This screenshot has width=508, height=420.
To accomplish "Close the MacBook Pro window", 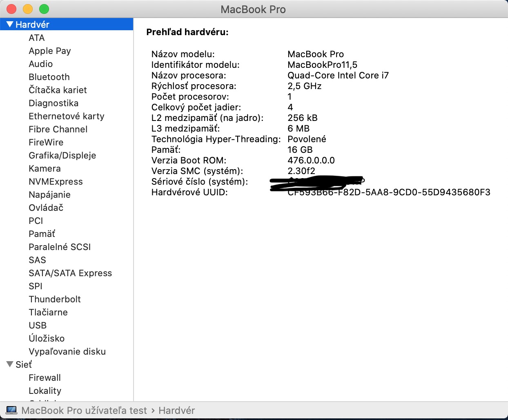I will tap(11, 9).
